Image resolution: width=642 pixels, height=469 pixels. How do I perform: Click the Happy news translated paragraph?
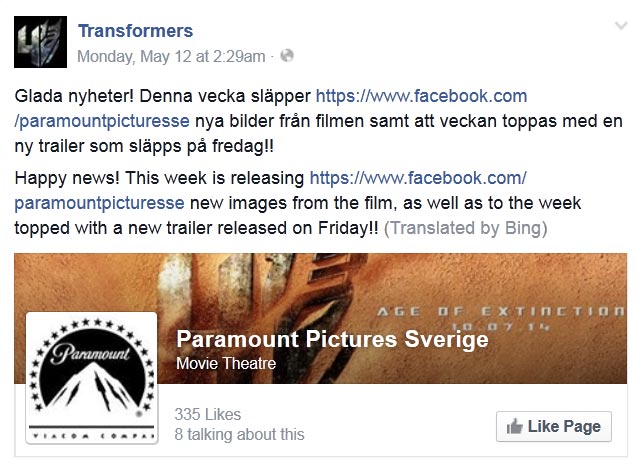(160, 179)
